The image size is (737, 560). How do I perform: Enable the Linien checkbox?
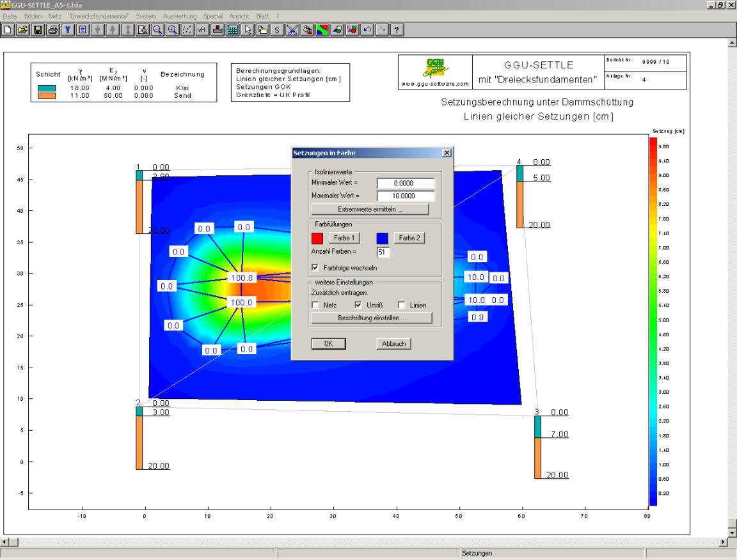pyautogui.click(x=401, y=305)
